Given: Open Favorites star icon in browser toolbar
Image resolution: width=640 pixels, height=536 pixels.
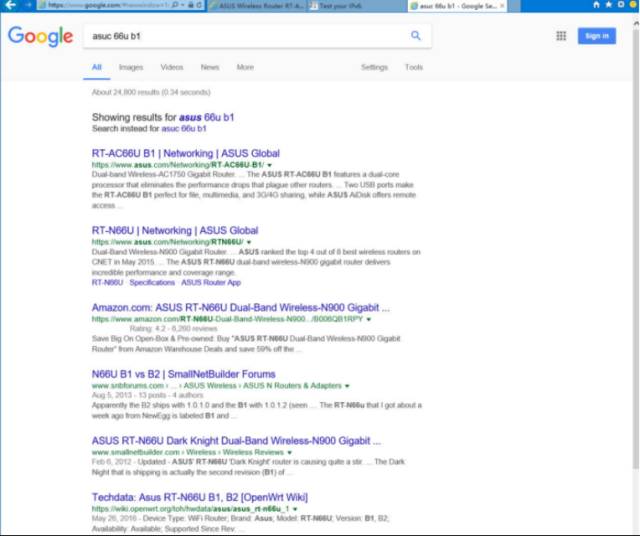Looking at the screenshot, I should pos(609,4).
